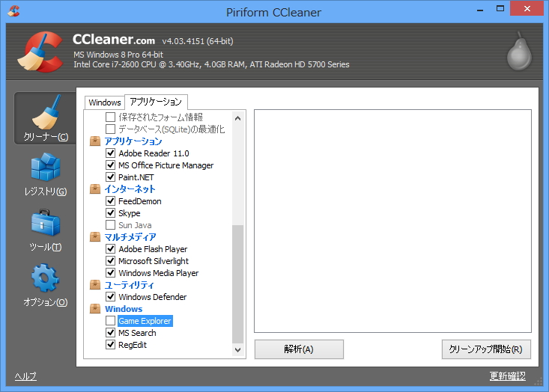The height and width of the screenshot is (392, 549).
Task: Select the blue Windows category heading
Action: coord(124,309)
